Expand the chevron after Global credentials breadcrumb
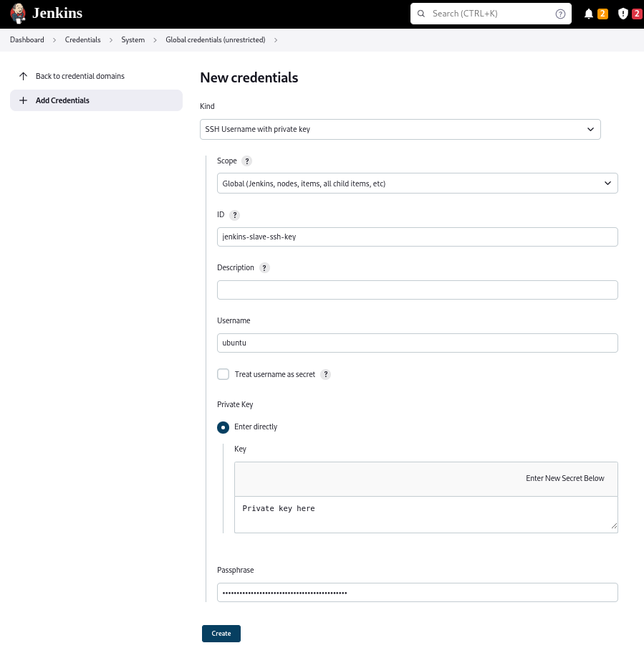Screen dimensions: 644x653 (276, 40)
